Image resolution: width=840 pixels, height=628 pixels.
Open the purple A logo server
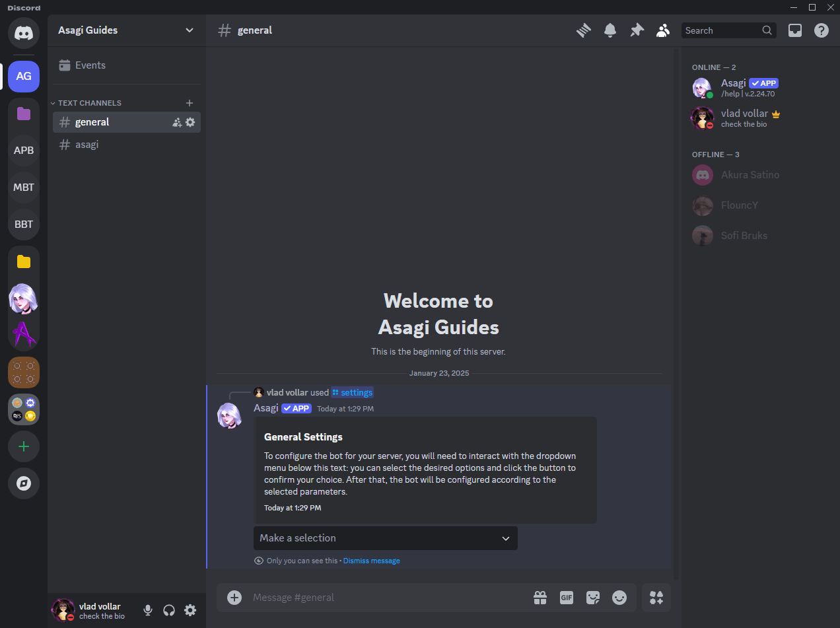pyautogui.click(x=24, y=335)
